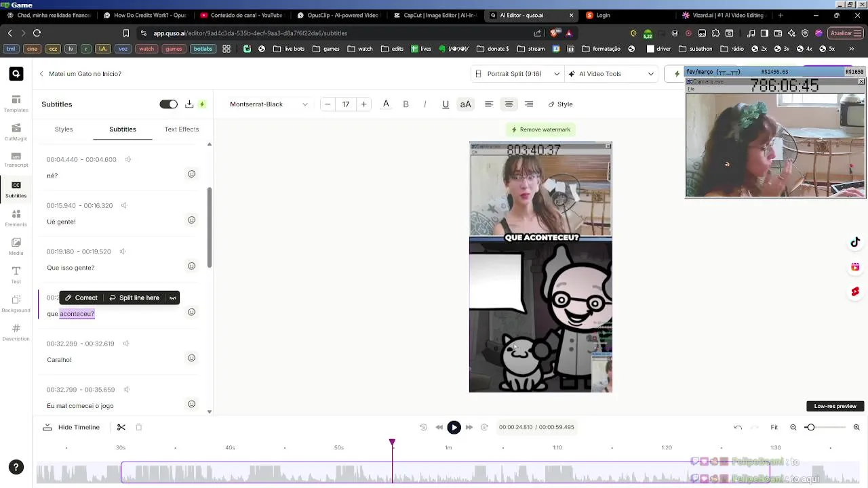Click the highlighted word 'aconteceu?'

77,314
